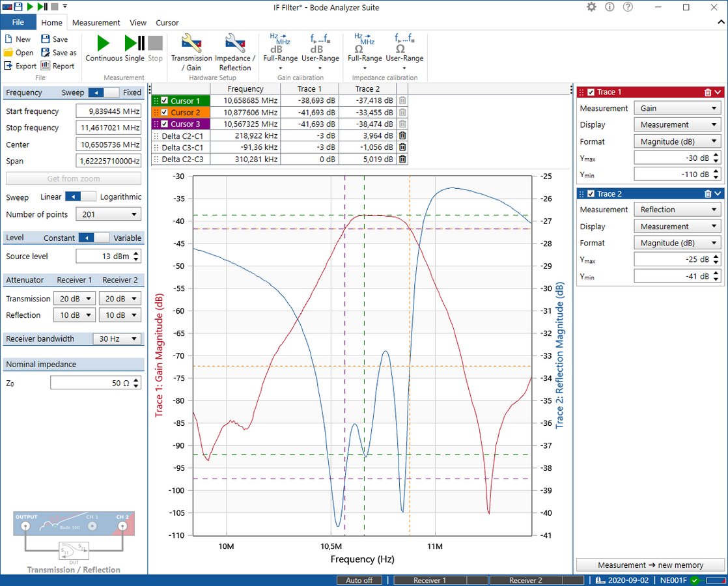Delete the Delta C2-C1 cursor row
728x586 pixels.
[x=402, y=135]
